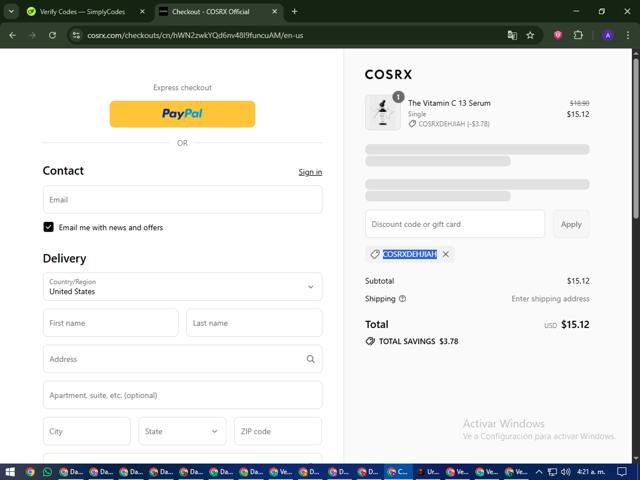Viewport: 640px width, 480px height.
Task: Click the Apartment, suite, etc. field
Action: 182,395
